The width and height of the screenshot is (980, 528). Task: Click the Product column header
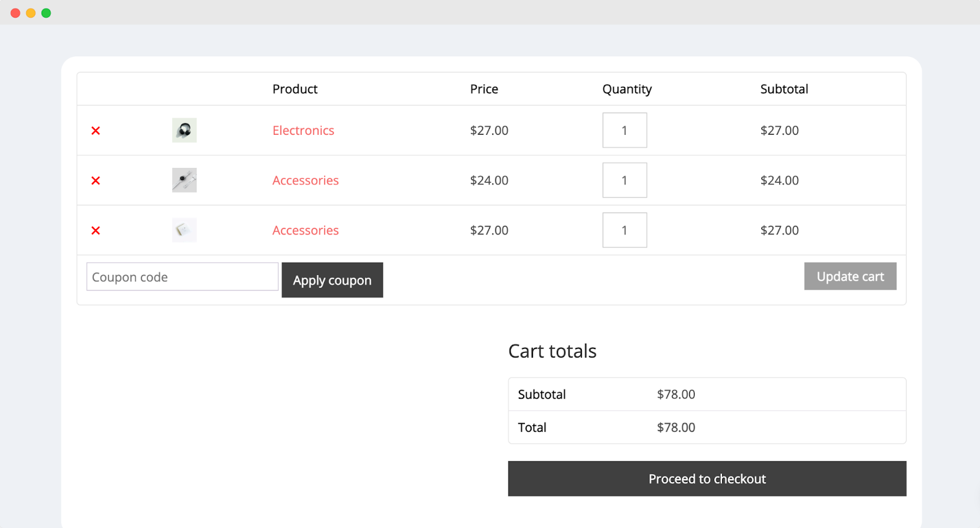click(295, 89)
